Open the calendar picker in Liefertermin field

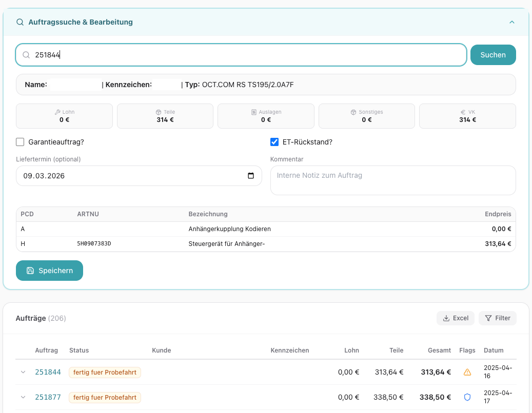pyautogui.click(x=251, y=176)
